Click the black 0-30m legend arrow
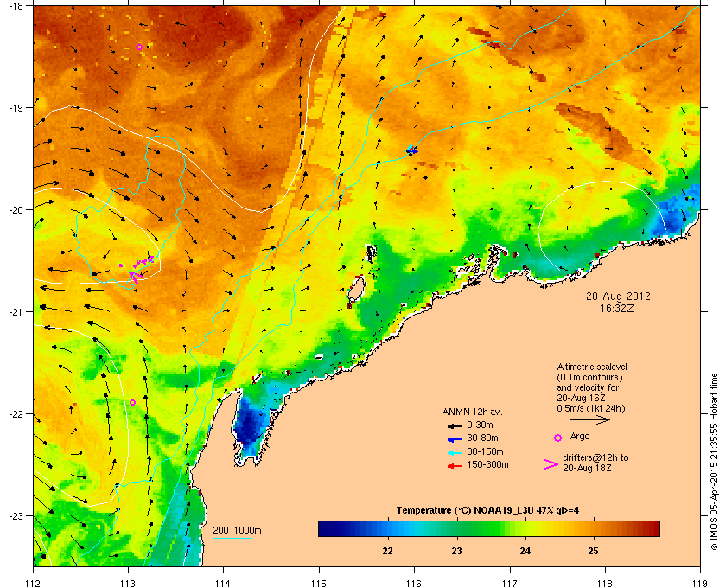 click(455, 425)
